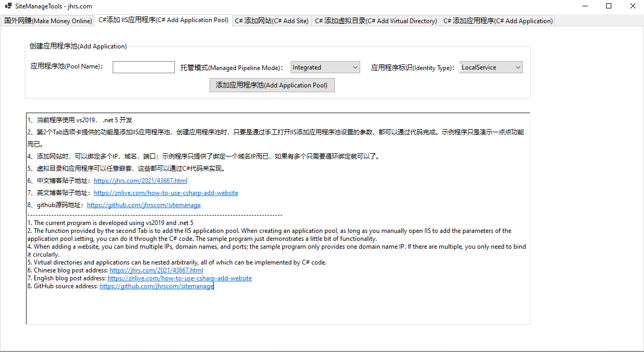Viewport: 644px width, 352px height.
Task: Follow znlive.com link after 'English blog post address'
Action: pyautogui.click(x=180, y=278)
